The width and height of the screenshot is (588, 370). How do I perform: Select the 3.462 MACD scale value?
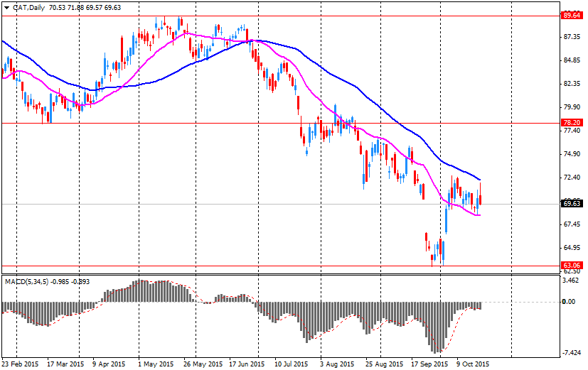572,280
